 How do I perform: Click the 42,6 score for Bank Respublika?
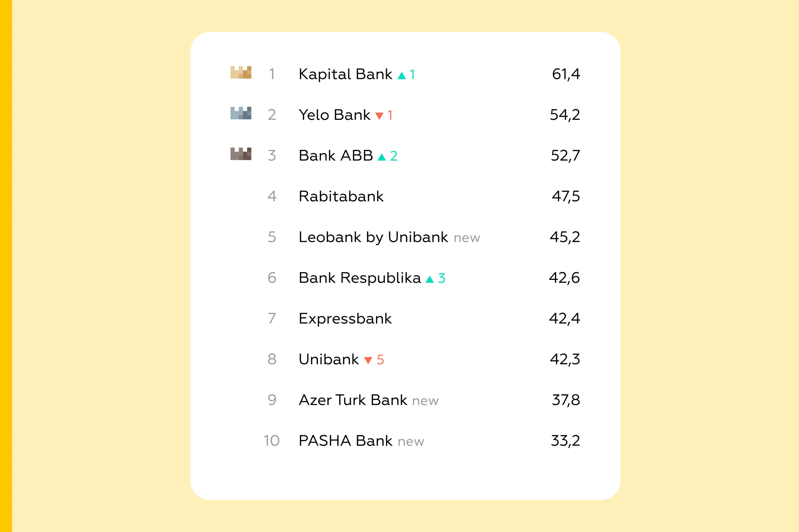point(565,278)
